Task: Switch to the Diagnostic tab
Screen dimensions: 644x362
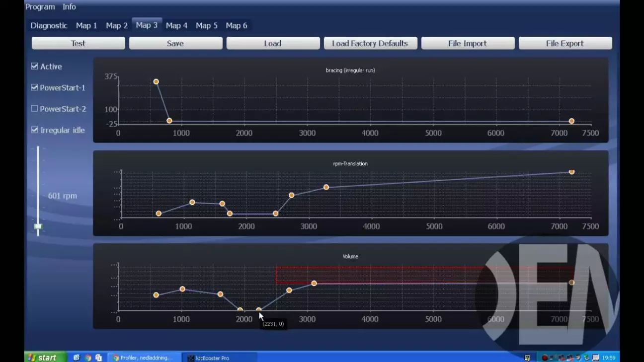Action: coord(49,25)
